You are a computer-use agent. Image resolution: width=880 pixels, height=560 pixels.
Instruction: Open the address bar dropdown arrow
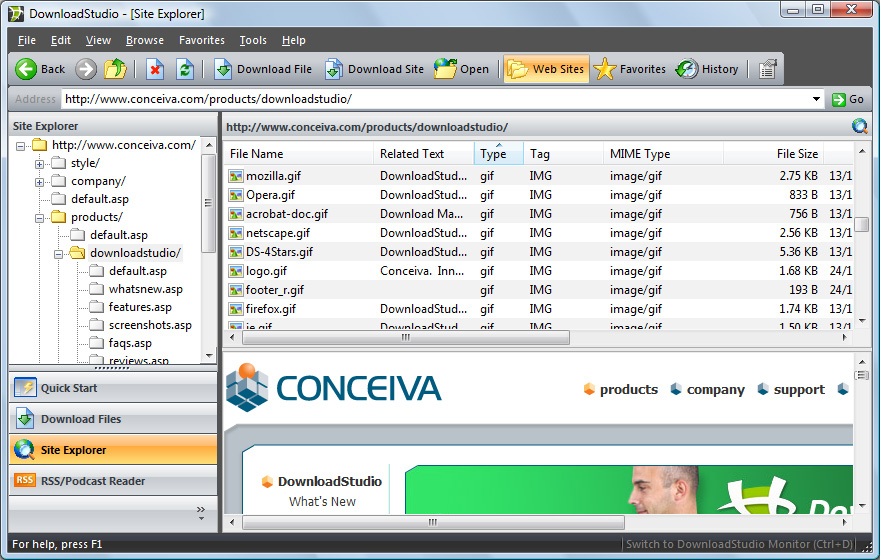click(816, 99)
